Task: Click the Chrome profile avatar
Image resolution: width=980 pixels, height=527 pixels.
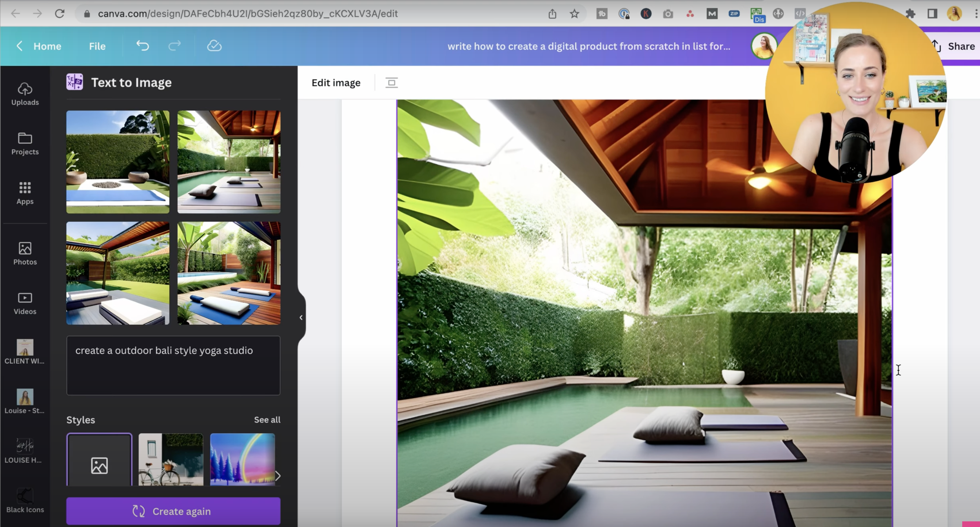Action: pyautogui.click(x=954, y=14)
